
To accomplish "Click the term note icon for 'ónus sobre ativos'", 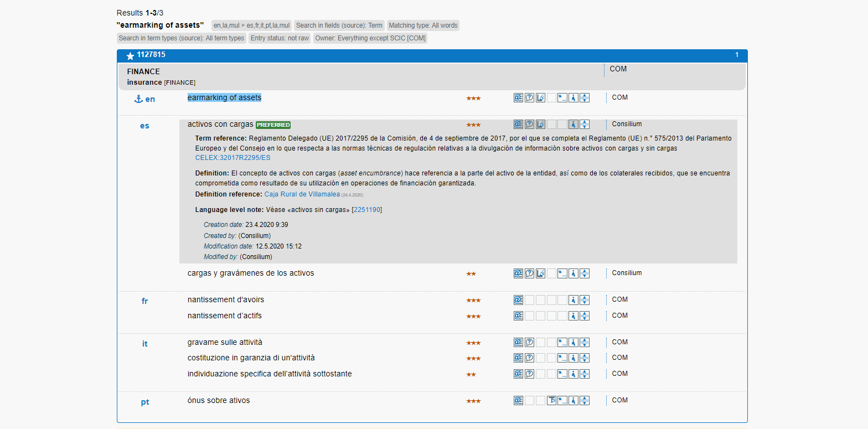I will 551,401.
